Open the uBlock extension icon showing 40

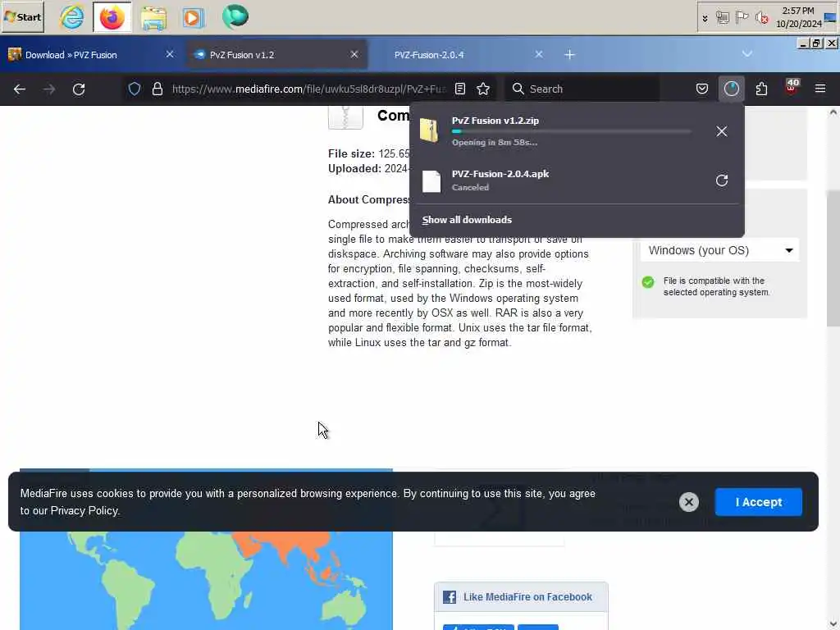[792, 87]
